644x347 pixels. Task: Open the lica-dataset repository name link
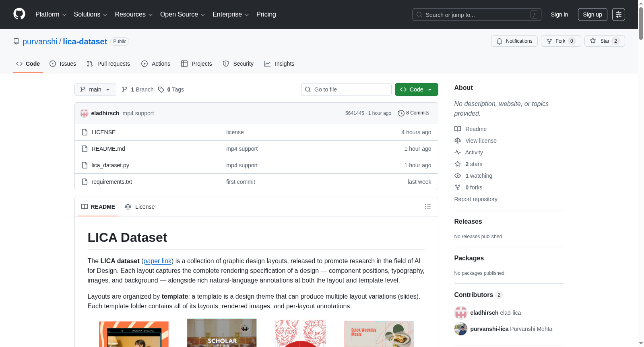[85, 42]
